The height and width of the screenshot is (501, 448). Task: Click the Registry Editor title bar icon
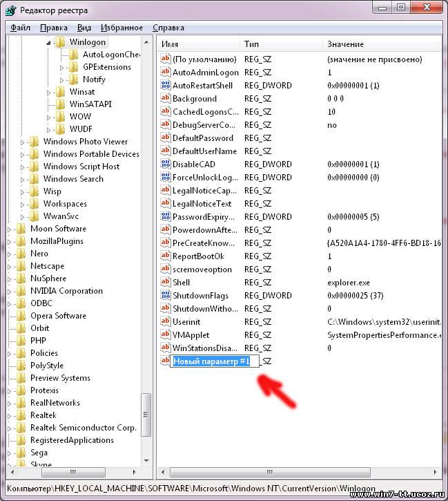[x=11, y=10]
